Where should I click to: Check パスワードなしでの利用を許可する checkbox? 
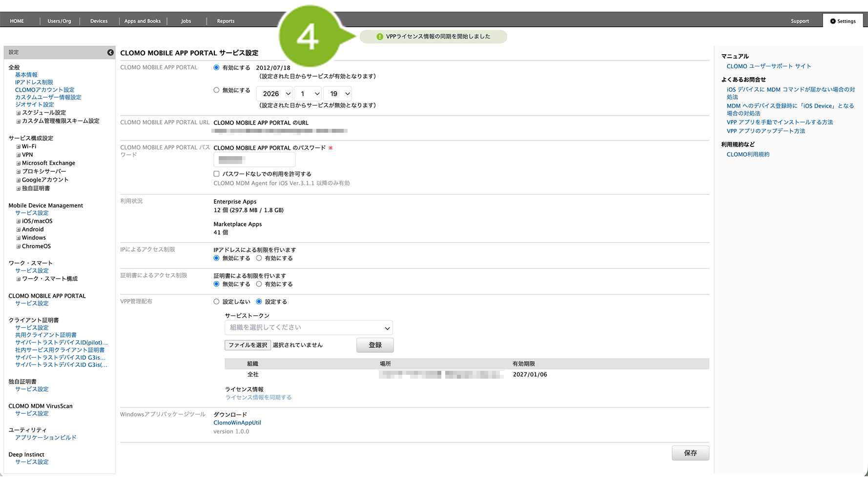216,174
